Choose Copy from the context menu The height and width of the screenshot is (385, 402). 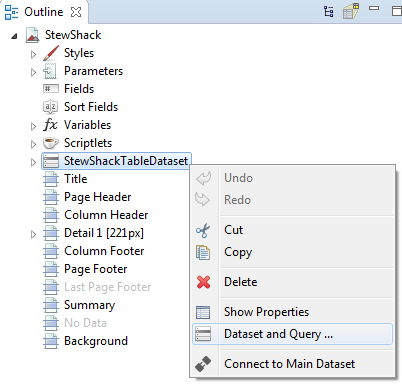coord(292,252)
